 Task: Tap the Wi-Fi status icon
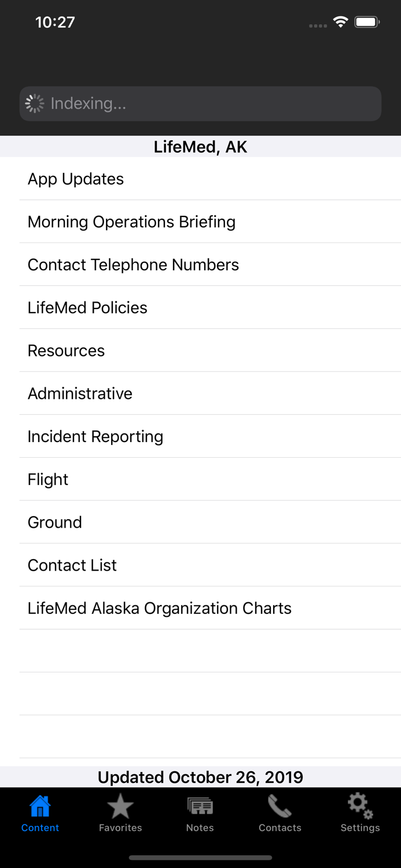(x=340, y=21)
